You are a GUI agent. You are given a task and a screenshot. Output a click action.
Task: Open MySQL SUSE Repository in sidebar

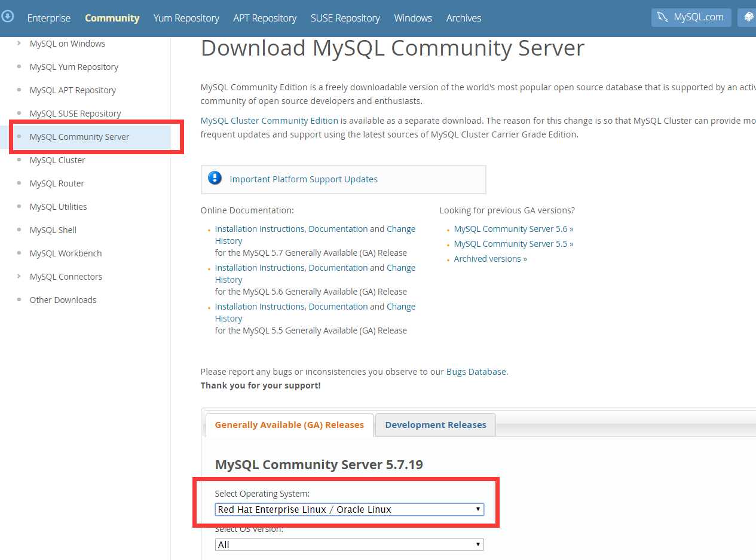pos(75,114)
